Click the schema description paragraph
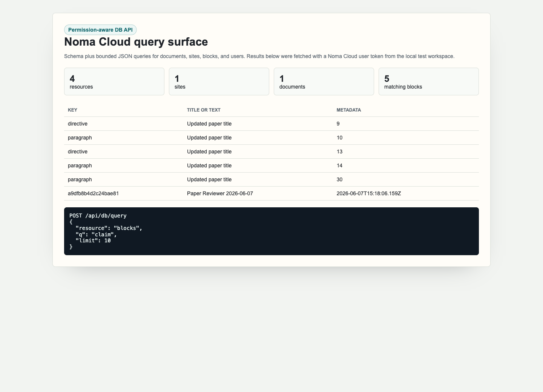The height and width of the screenshot is (392, 543). (x=259, y=56)
